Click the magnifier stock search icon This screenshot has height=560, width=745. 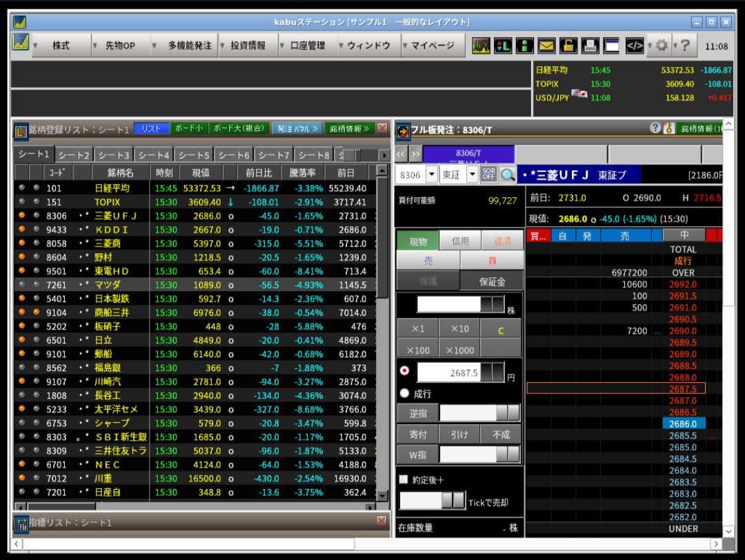pos(508,174)
